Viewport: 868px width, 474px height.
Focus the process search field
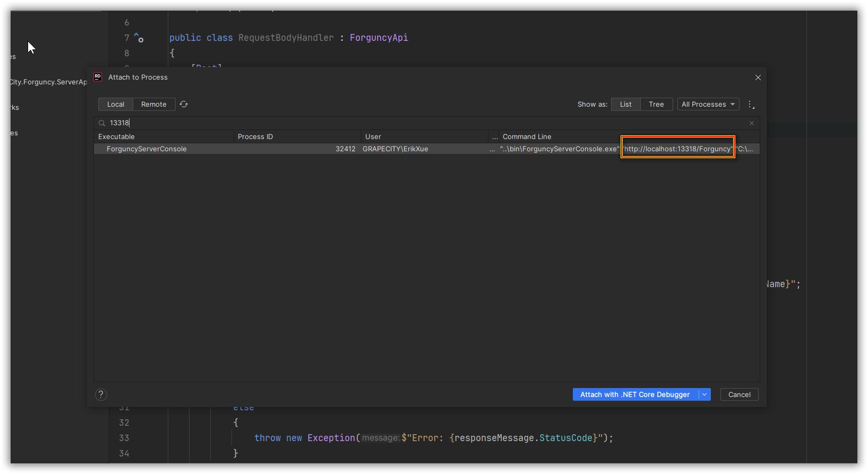coord(425,123)
